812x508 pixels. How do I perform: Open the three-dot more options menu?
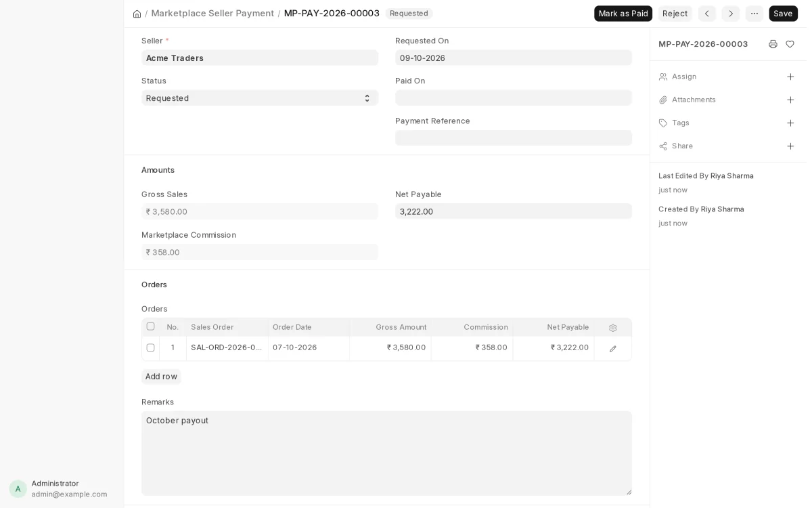coord(754,14)
